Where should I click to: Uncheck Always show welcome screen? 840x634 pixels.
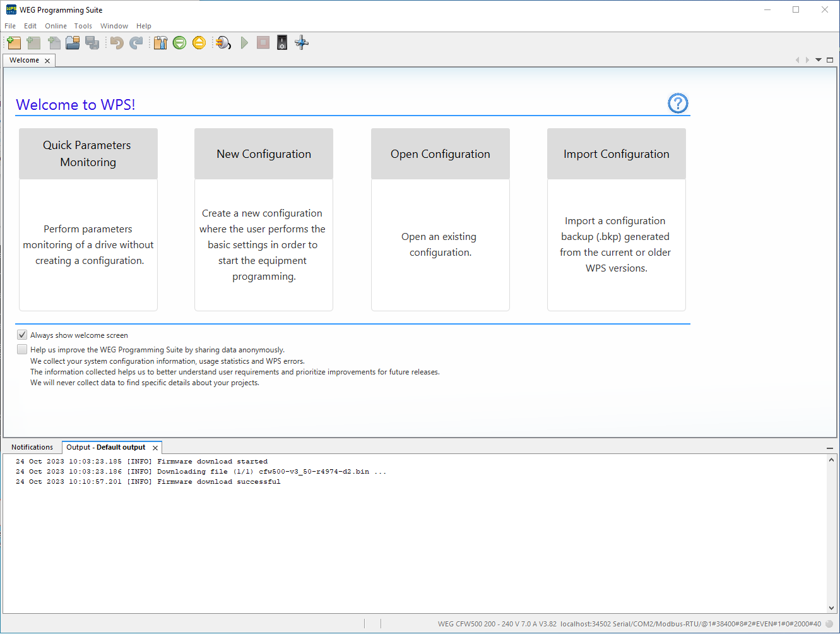(22, 335)
